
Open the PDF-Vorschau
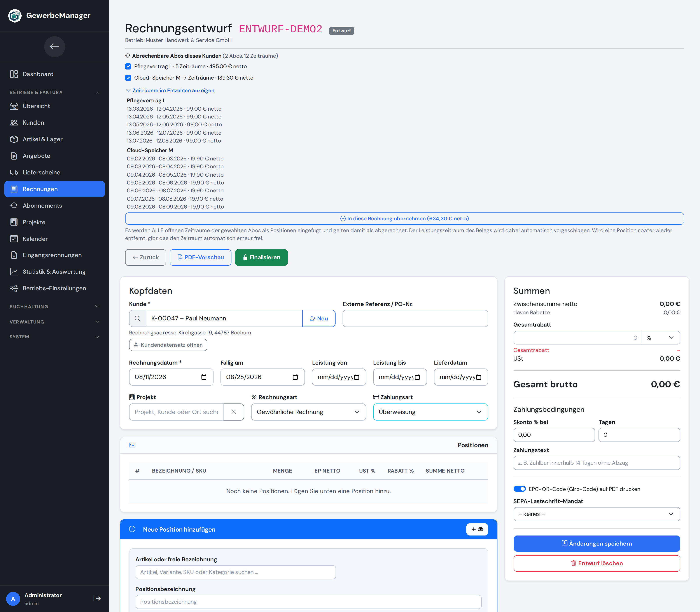point(200,257)
